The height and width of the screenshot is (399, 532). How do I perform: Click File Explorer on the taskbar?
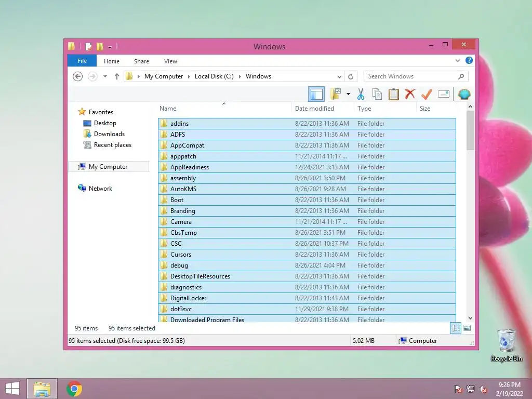42,389
